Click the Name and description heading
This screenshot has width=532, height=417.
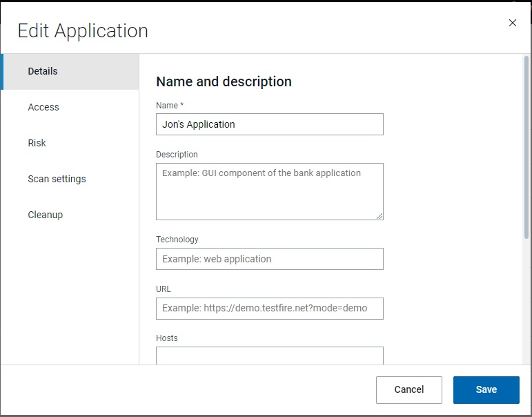[x=224, y=81]
